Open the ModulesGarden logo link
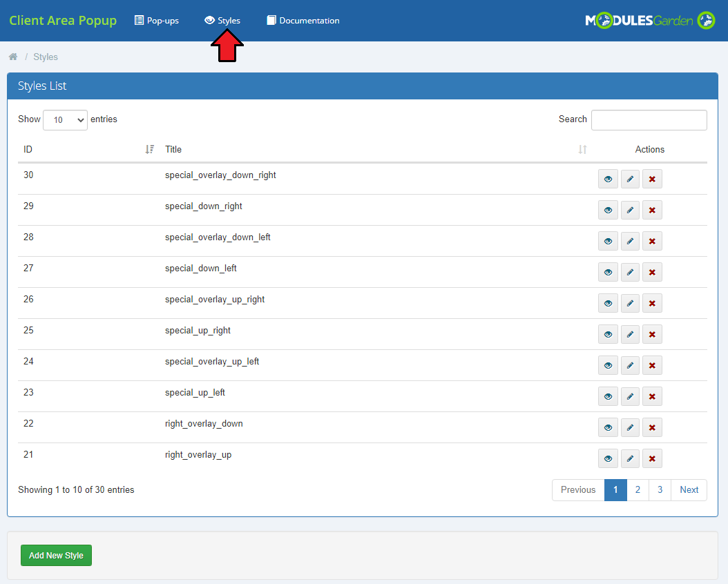 tap(650, 21)
